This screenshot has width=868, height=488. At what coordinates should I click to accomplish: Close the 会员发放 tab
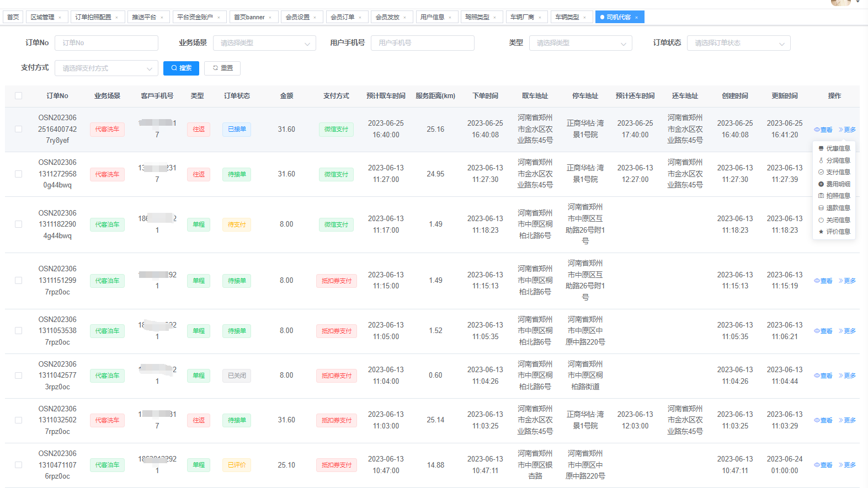click(x=404, y=18)
